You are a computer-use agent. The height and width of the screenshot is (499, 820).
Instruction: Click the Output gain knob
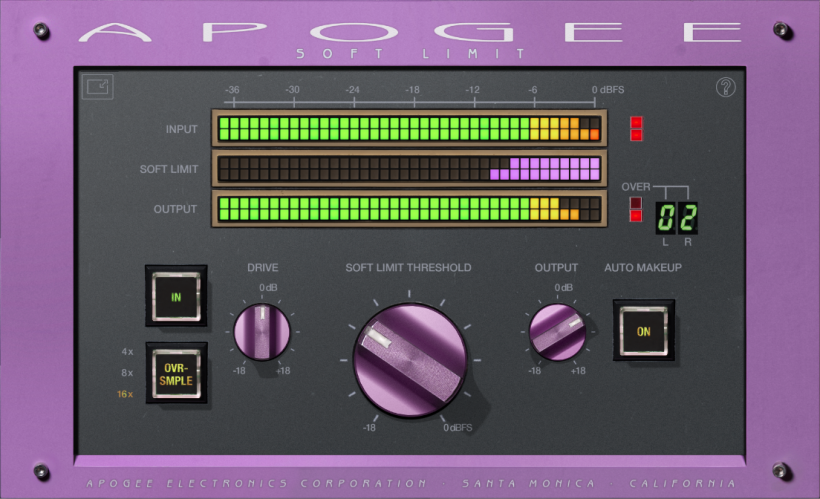tap(557, 332)
